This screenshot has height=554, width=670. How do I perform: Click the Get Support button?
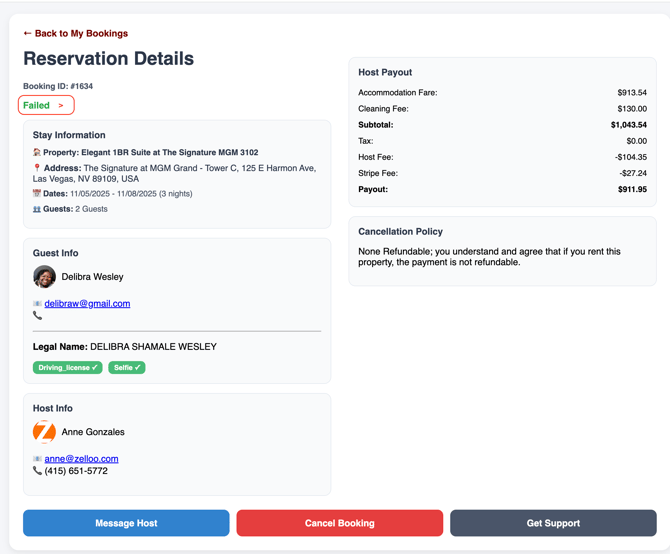pyautogui.click(x=553, y=523)
